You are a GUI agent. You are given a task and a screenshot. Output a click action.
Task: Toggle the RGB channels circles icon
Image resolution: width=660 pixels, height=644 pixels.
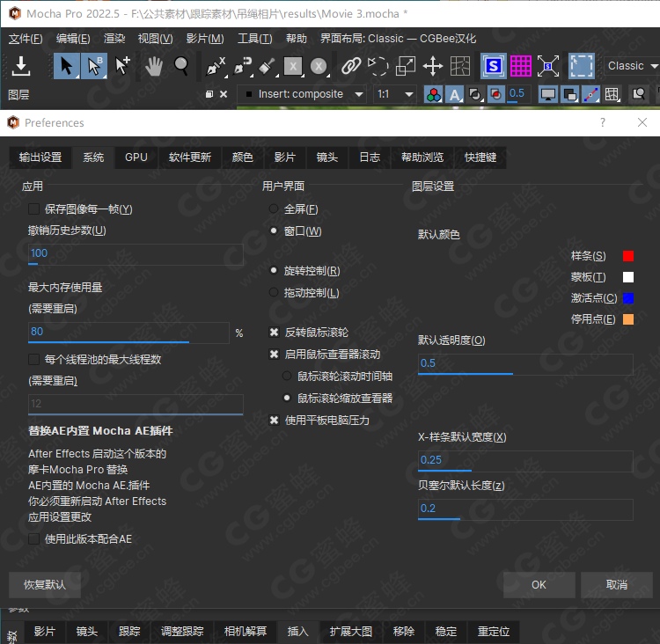433,94
